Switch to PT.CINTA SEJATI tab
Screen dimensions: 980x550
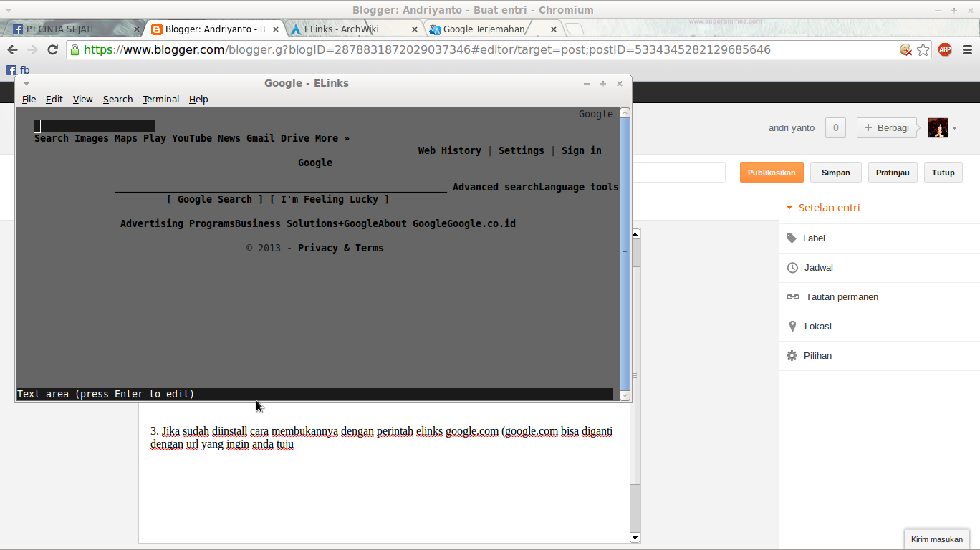72,29
